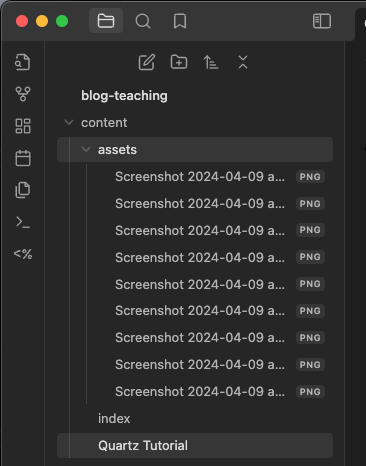The width and height of the screenshot is (366, 466).
Task: Open today's daily note calendar icon
Action: (x=23, y=158)
